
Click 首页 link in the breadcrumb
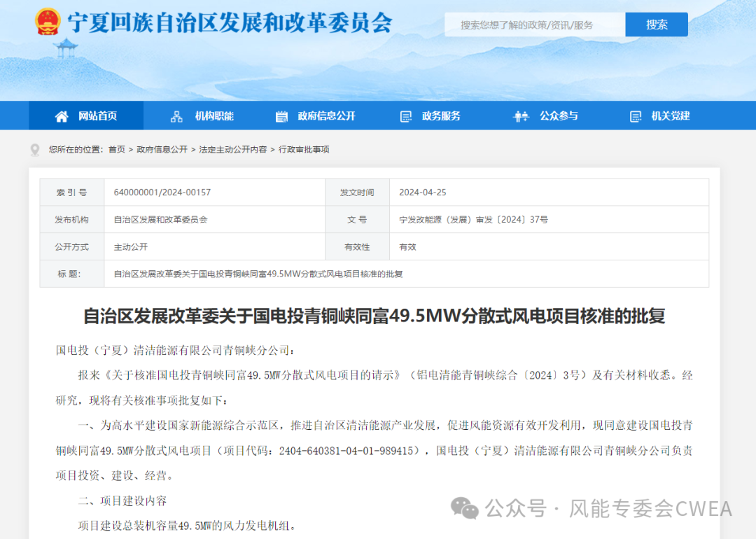(117, 150)
